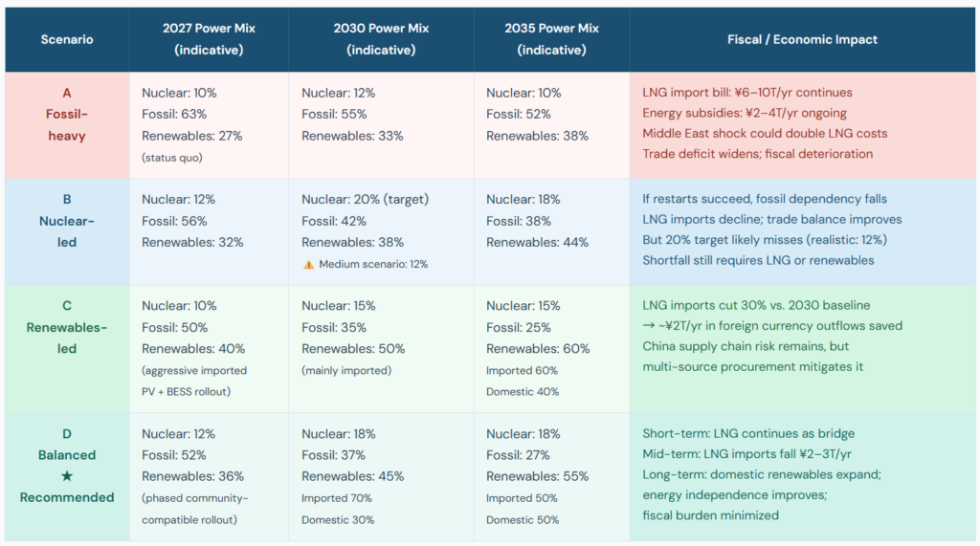The image size is (980, 546).
Task: Click the 2030 Power Mix column header
Action: (380, 39)
